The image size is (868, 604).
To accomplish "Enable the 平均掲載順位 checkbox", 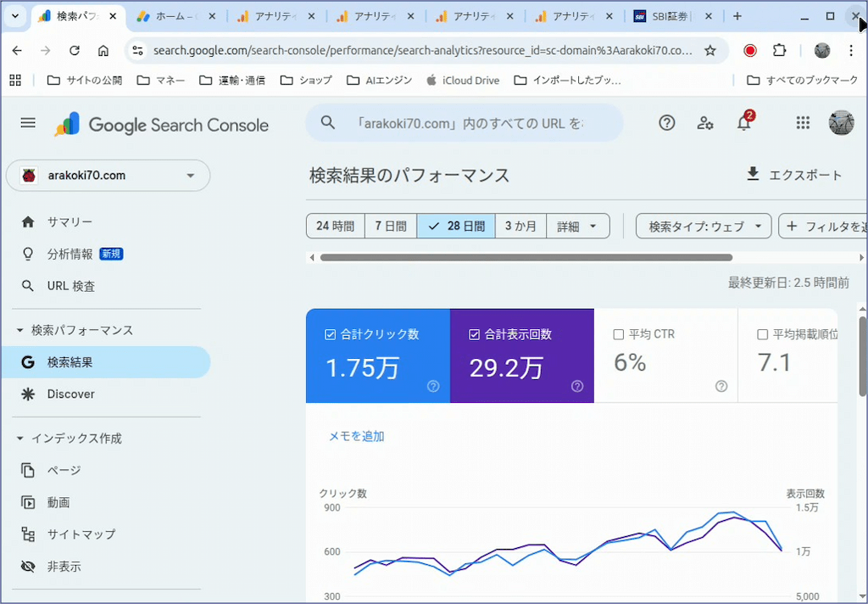I will [762, 334].
